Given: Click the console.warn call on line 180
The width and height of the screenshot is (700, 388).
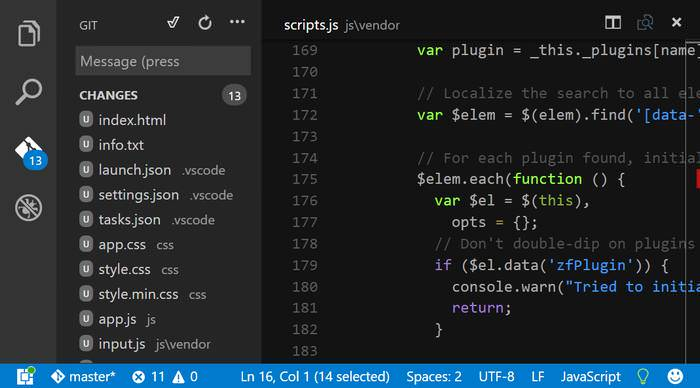Looking at the screenshot, I should 504,287.
